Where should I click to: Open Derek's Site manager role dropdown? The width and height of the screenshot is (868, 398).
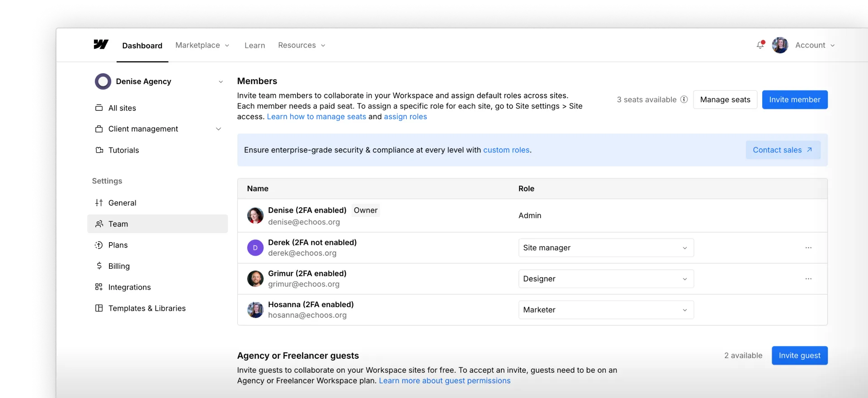click(606, 248)
